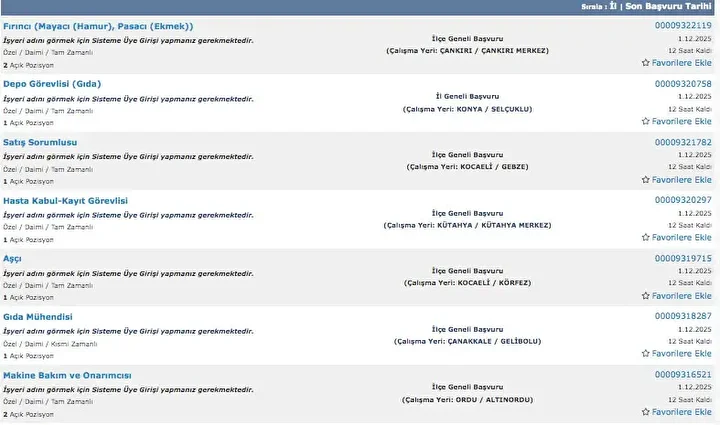Open Gıda Mühendisi job posting
The height and width of the screenshot is (425, 720).
pyautogui.click(x=38, y=316)
